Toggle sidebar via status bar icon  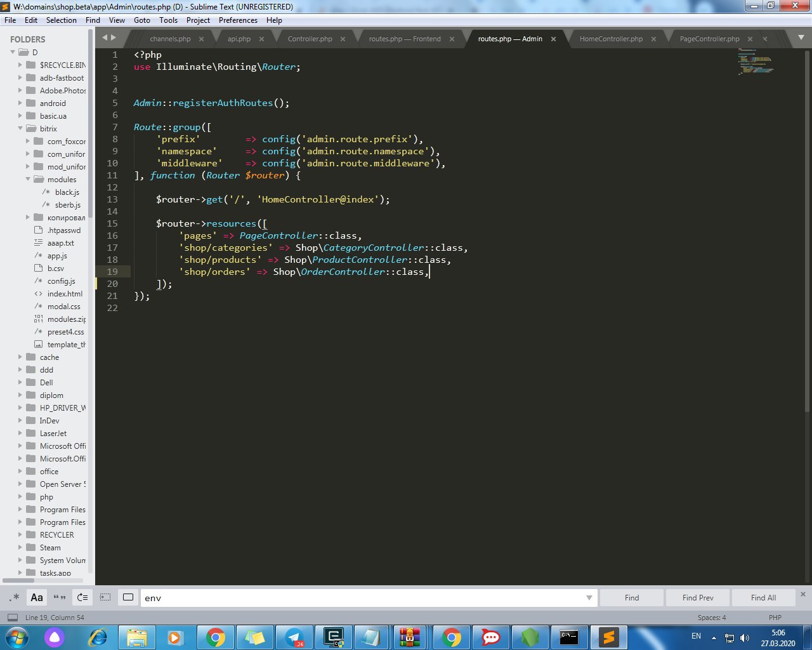point(12,617)
